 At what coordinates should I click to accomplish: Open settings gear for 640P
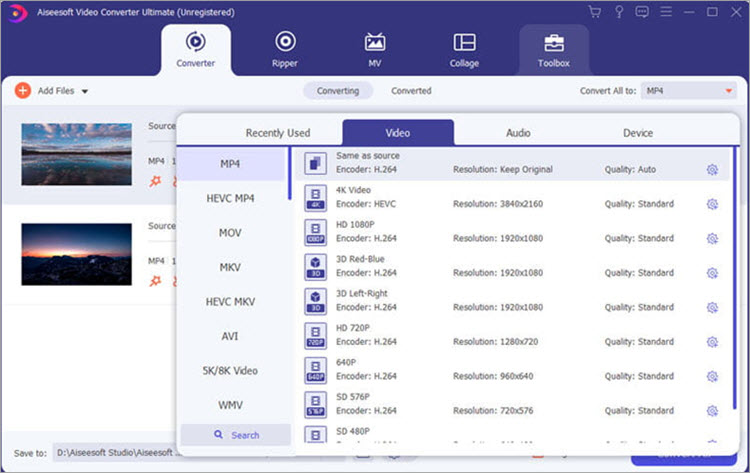(x=712, y=376)
